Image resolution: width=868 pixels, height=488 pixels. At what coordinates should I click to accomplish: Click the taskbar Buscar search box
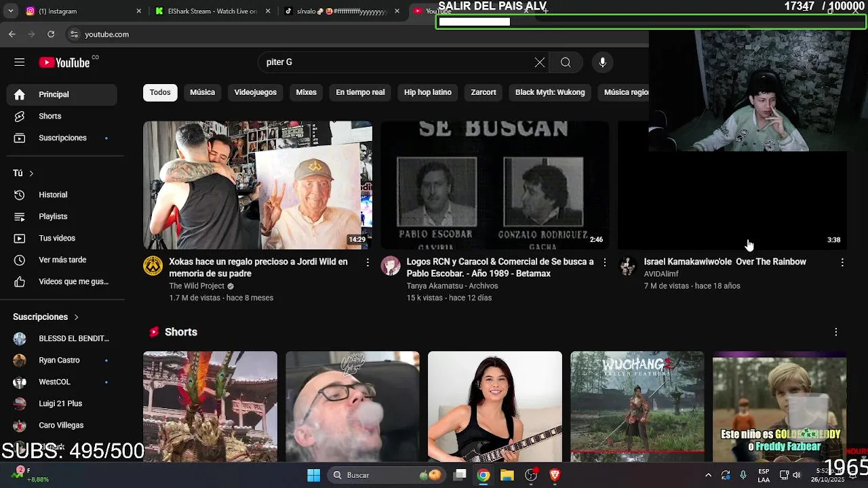(x=387, y=475)
